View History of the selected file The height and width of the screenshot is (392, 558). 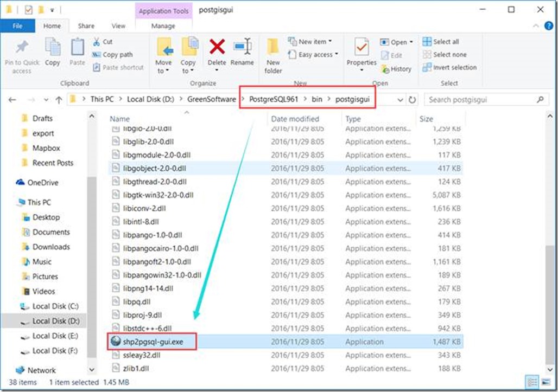pyautogui.click(x=397, y=69)
